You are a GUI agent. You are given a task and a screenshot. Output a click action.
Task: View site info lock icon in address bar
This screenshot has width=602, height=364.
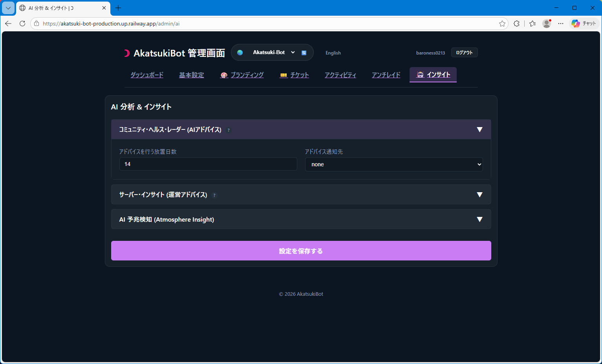pos(37,24)
